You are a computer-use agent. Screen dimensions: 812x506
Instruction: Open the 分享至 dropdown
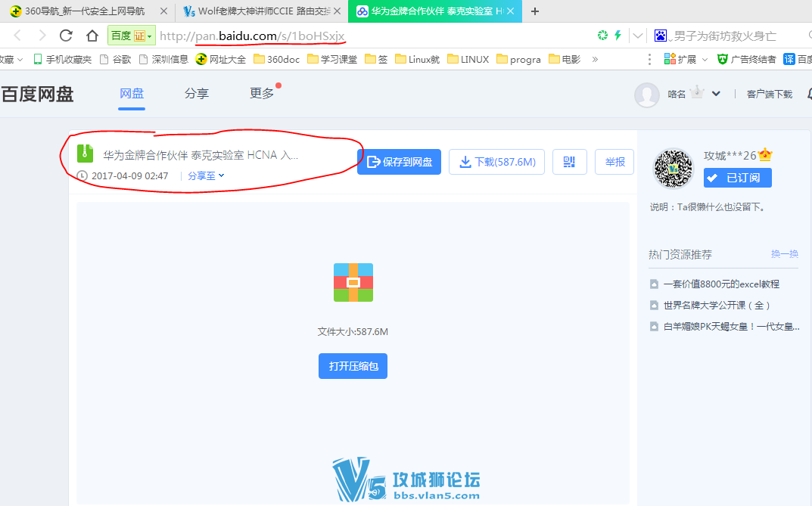(206, 176)
